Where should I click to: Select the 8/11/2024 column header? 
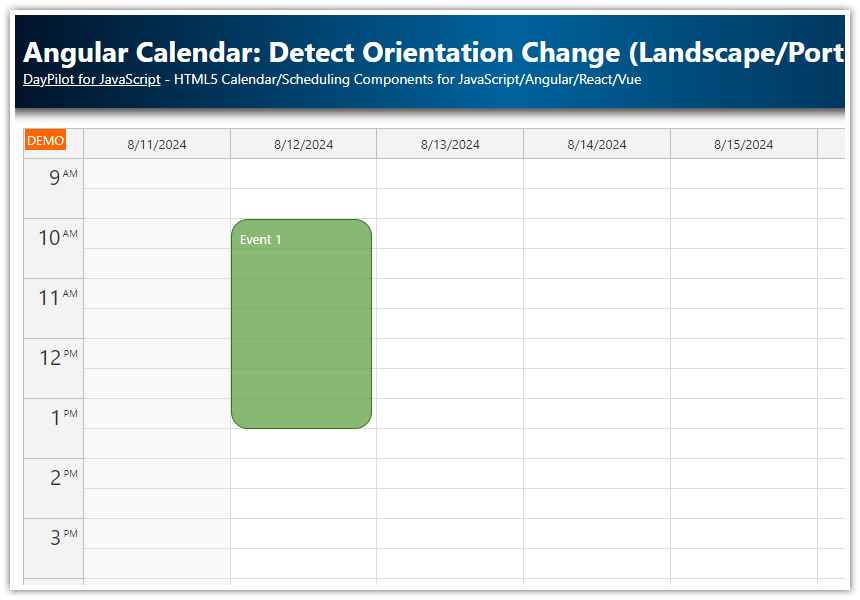click(x=156, y=143)
